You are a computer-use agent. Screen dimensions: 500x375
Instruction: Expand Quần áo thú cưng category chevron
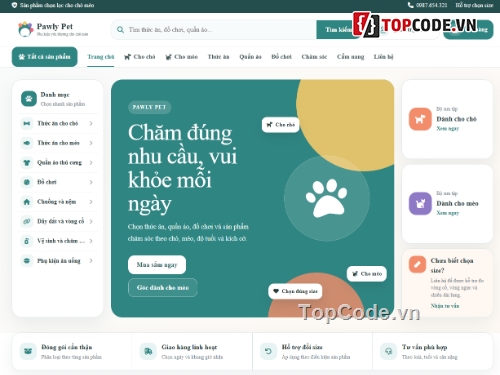coord(91,163)
